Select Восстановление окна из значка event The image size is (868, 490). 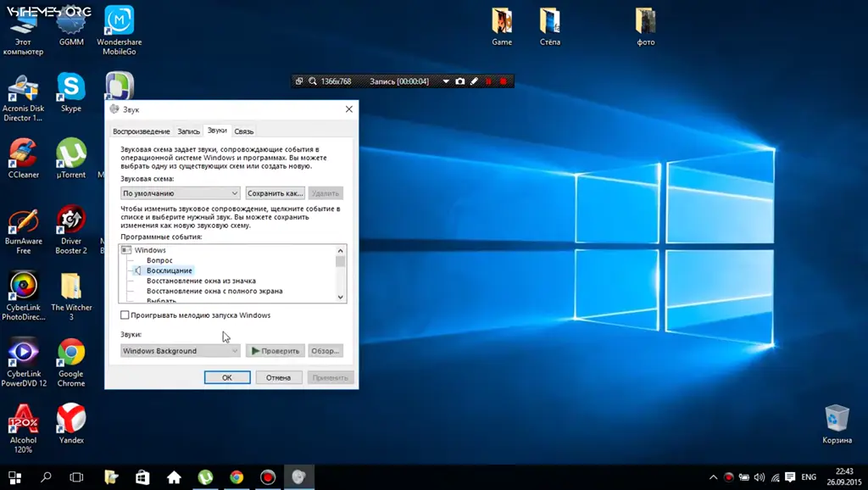click(x=201, y=281)
